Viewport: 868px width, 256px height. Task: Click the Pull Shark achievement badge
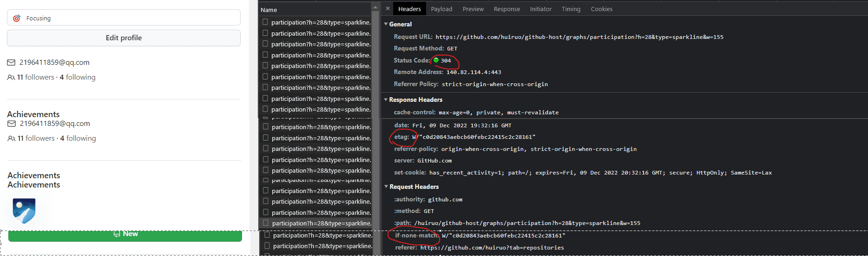click(x=24, y=211)
